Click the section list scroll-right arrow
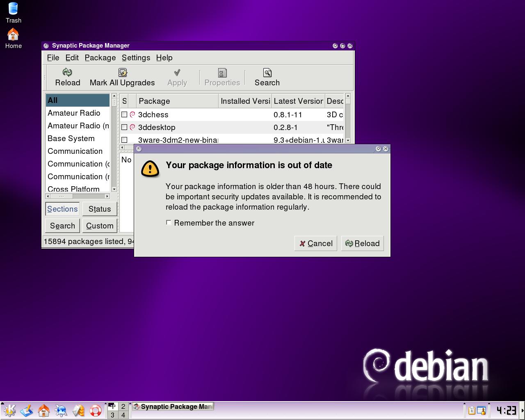The image size is (525, 420). (107, 196)
